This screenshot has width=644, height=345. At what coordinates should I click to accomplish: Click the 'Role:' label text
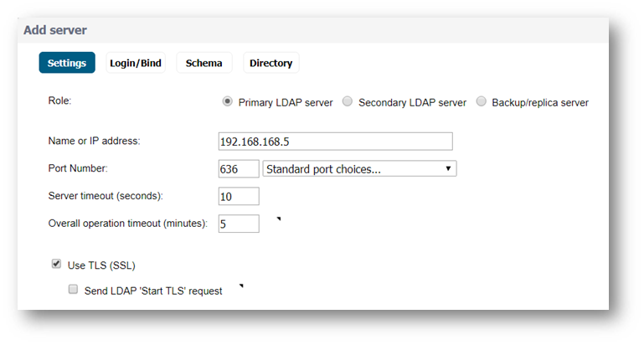[60, 100]
